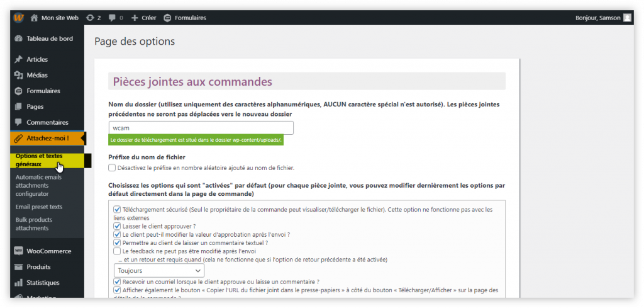The image size is (644, 308).
Task: Click the green wp-content/uploads notice text
Action: click(196, 140)
